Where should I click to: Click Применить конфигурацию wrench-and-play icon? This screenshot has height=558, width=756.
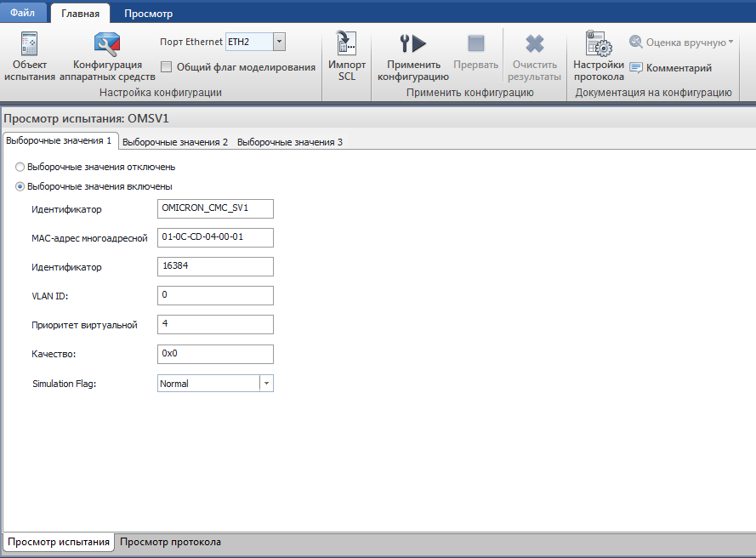[413, 43]
